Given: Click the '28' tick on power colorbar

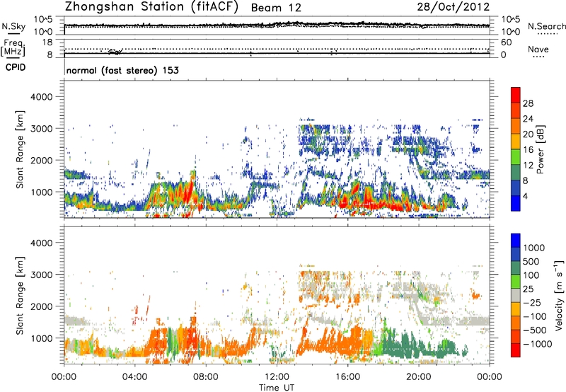Looking at the screenshot, I should click(x=528, y=103).
